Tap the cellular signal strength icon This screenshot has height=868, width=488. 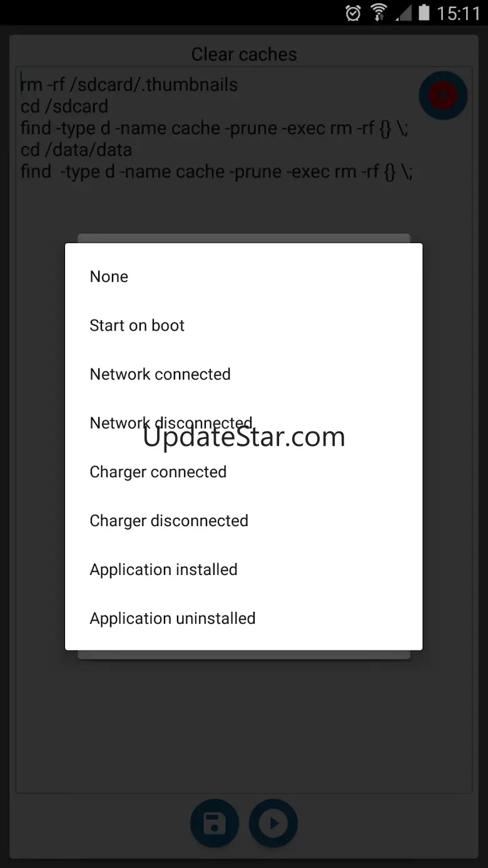click(x=404, y=13)
